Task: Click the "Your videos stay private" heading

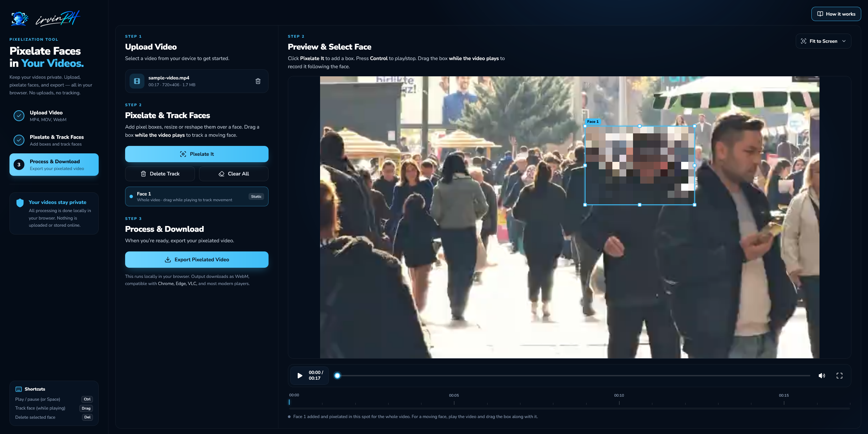Action: 58,202
